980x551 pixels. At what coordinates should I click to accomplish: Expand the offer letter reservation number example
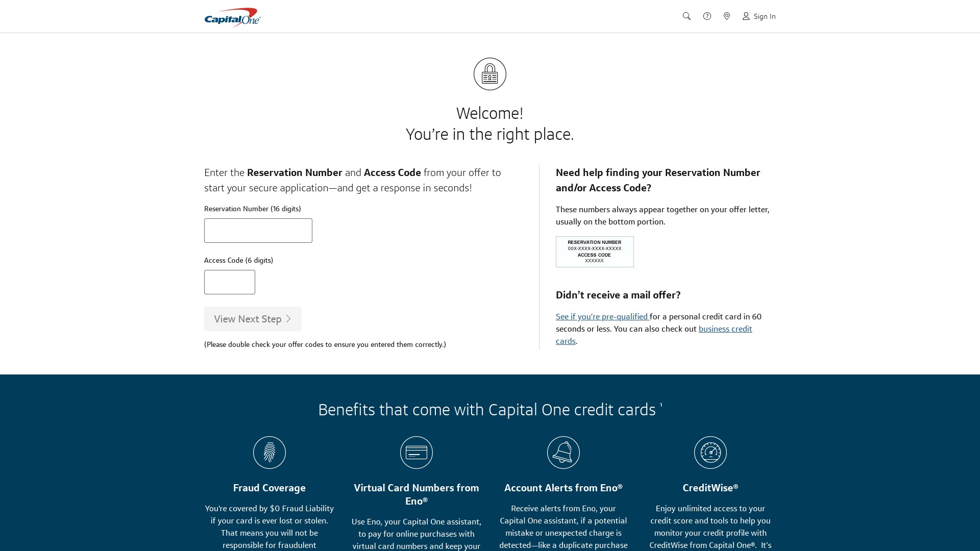click(594, 251)
